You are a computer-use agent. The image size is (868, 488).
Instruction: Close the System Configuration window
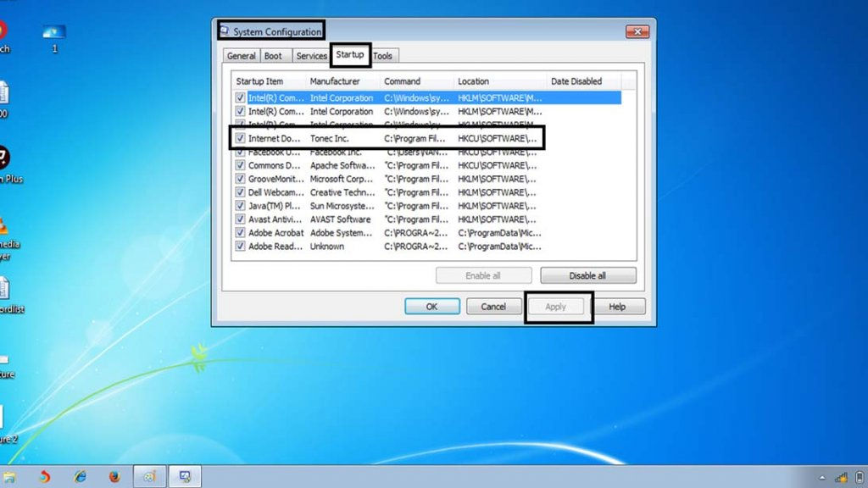point(637,31)
